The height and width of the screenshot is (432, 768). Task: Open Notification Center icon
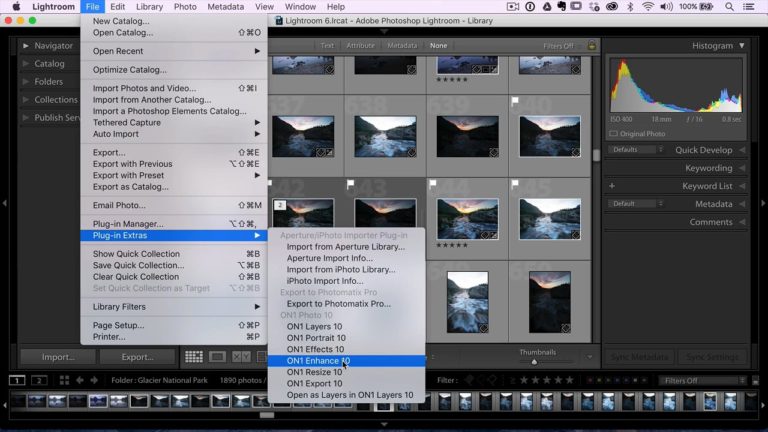pos(748,7)
